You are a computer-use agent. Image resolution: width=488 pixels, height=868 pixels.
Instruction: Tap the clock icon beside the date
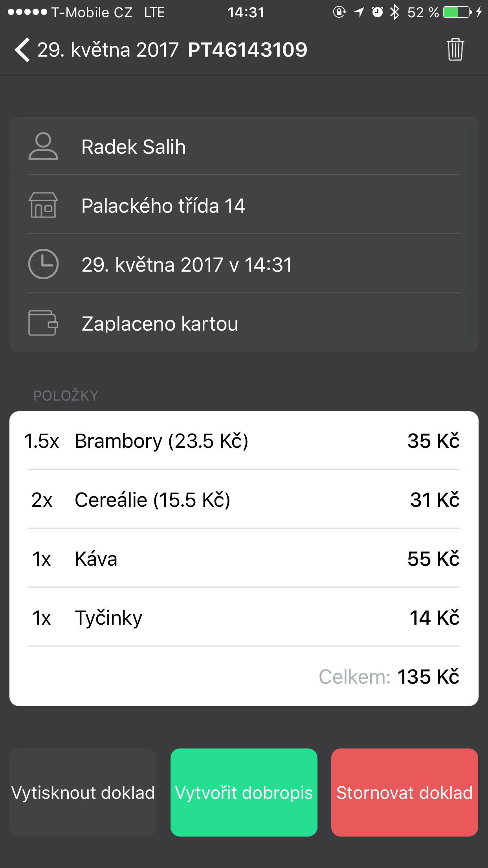[x=43, y=264]
